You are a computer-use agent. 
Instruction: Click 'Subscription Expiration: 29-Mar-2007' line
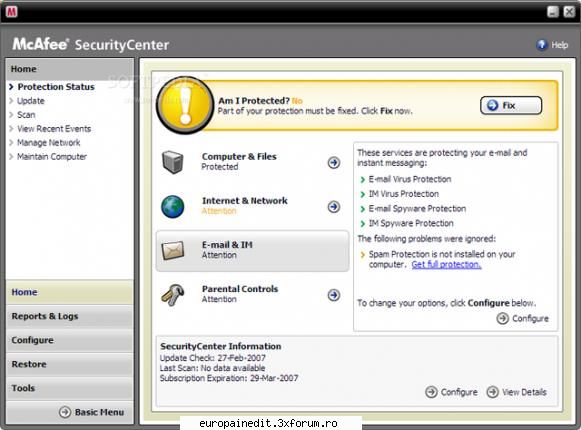[x=229, y=378]
